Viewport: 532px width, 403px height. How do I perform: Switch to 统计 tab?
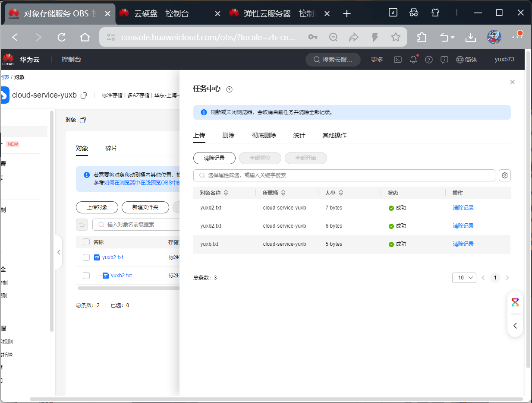299,135
